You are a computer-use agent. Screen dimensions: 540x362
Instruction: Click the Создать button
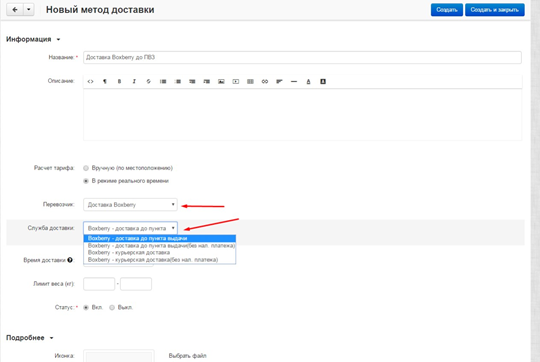[447, 10]
